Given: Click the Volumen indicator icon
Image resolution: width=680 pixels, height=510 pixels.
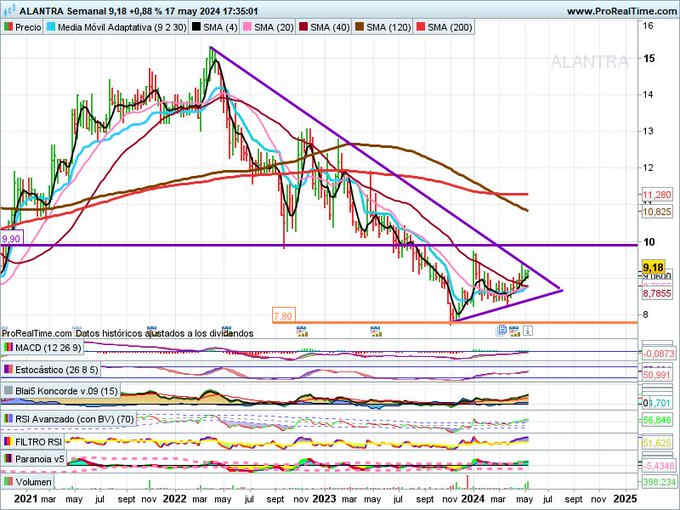Looking at the screenshot, I should (x=8, y=482).
